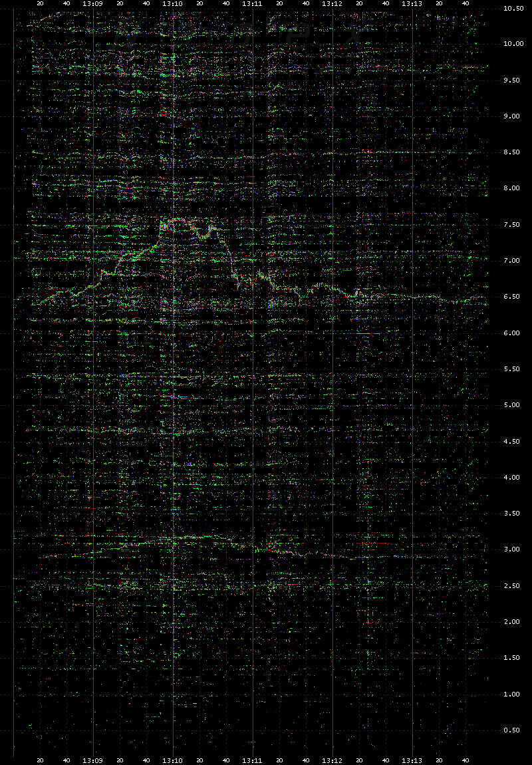Select the 10.00 price axis label

[514, 44]
